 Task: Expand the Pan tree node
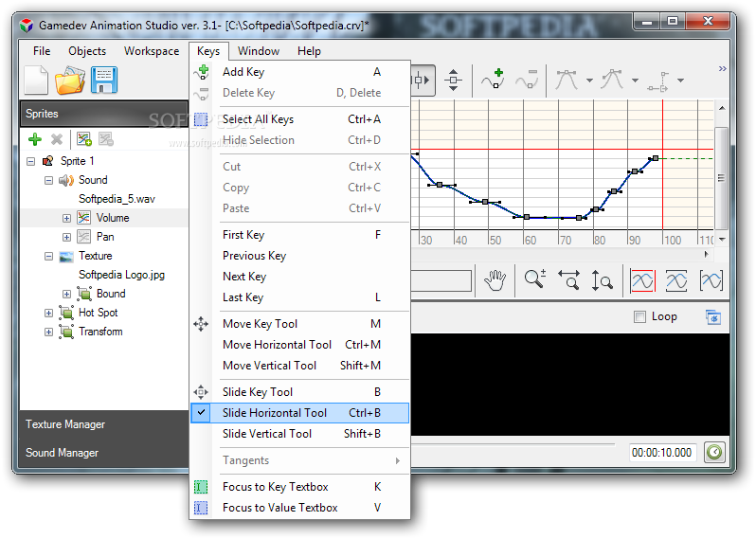point(66,237)
